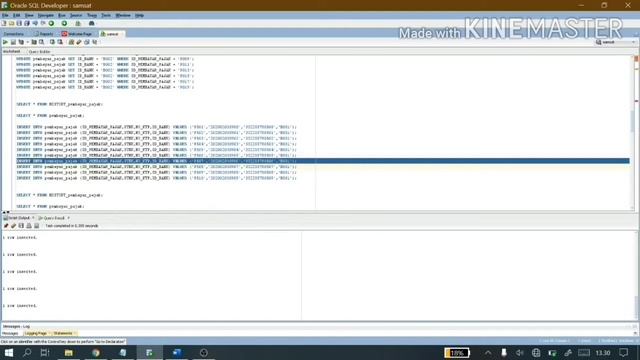Click the Rollback icon in worksheet toolbar
The image size is (640, 360).
(x=60, y=42)
